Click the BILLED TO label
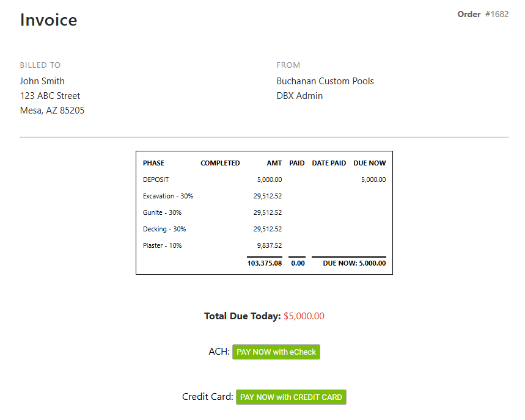 (x=40, y=65)
